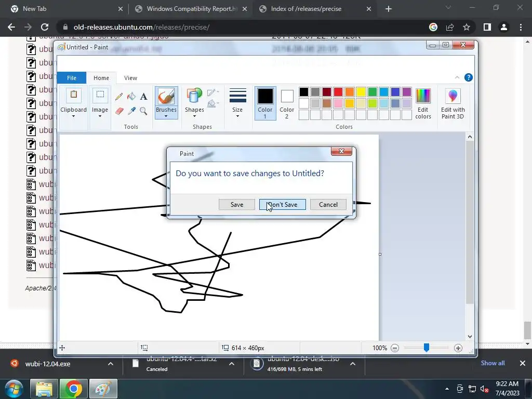The image size is (532, 399).
Task: Pick the yellow color swatch
Action: [361, 92]
